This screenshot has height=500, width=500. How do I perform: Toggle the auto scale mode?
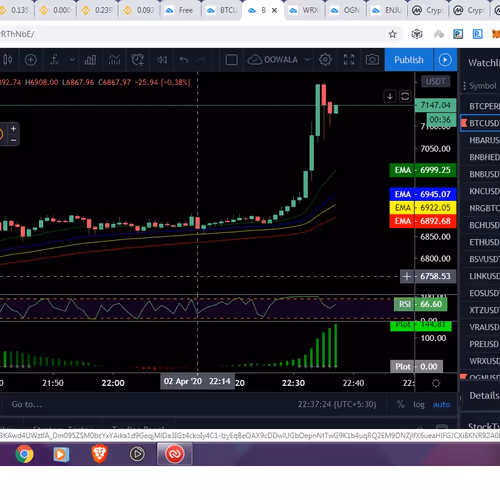tap(441, 405)
